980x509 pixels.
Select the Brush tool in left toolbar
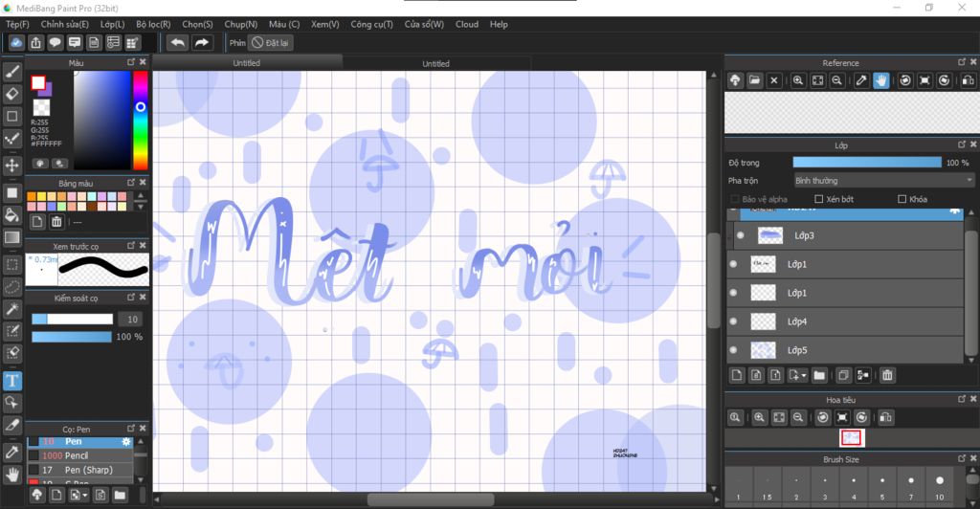(x=11, y=72)
